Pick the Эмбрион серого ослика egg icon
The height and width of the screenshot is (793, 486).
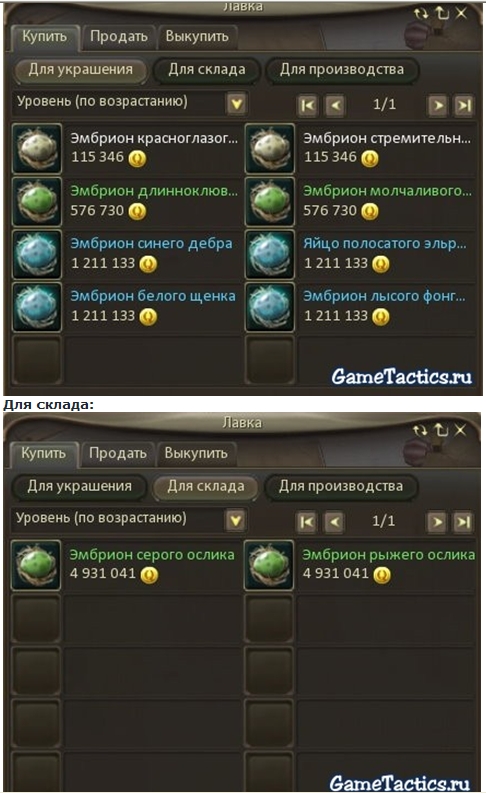(x=36, y=565)
